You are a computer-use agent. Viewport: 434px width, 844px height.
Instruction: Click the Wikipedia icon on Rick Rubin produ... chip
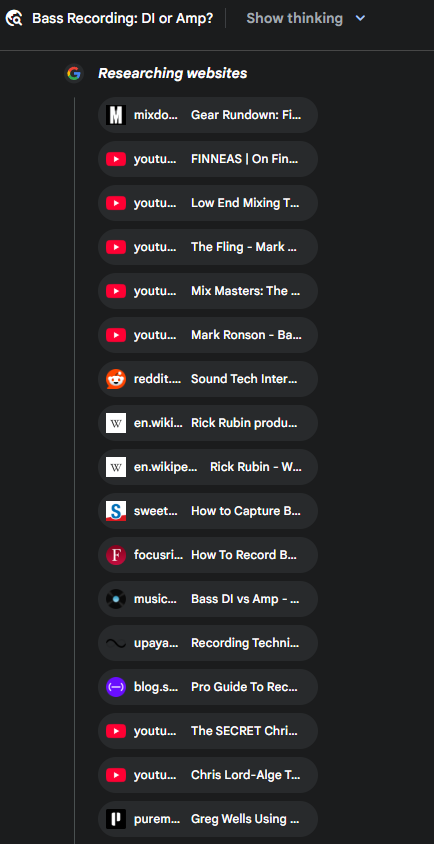click(x=116, y=423)
